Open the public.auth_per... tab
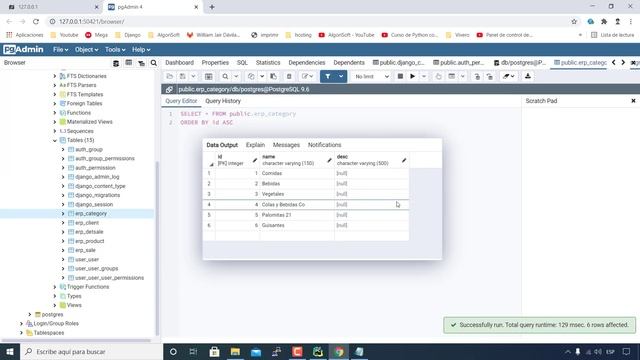 (458, 63)
